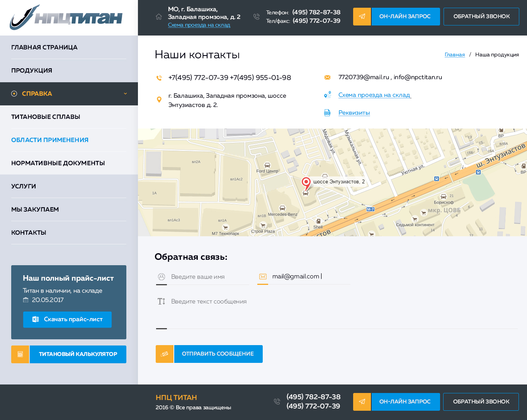The height and width of the screenshot is (420, 527).
Task: Collapse the Справка menu chevron
Action: [125, 94]
